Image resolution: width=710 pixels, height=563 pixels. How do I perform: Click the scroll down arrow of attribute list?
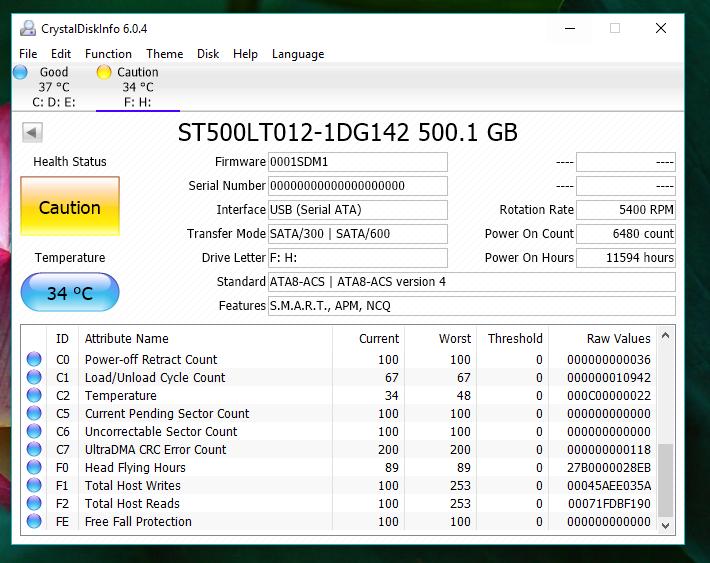click(665, 525)
